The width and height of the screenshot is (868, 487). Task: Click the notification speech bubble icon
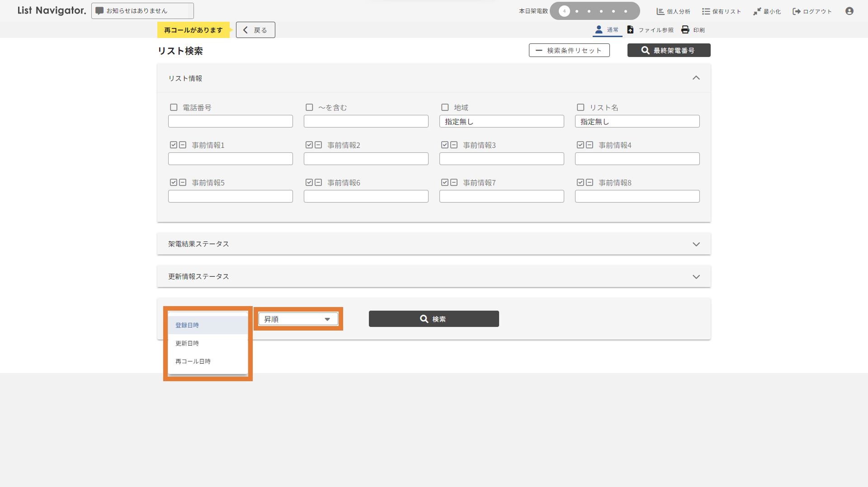[x=99, y=11]
